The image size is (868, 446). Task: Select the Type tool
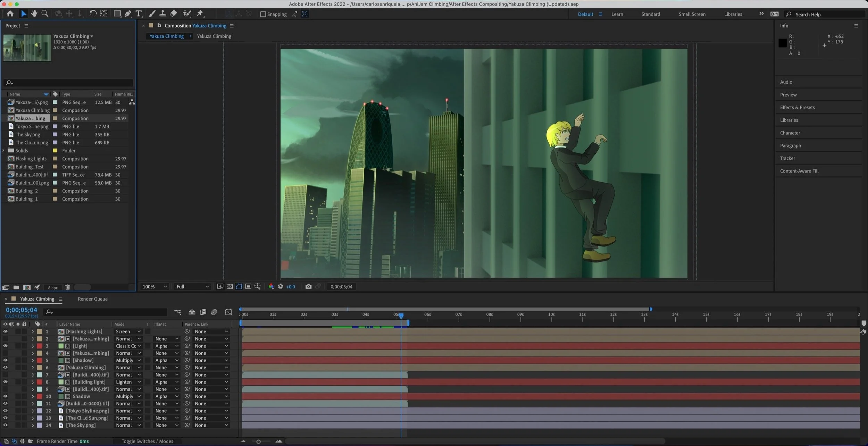(139, 14)
